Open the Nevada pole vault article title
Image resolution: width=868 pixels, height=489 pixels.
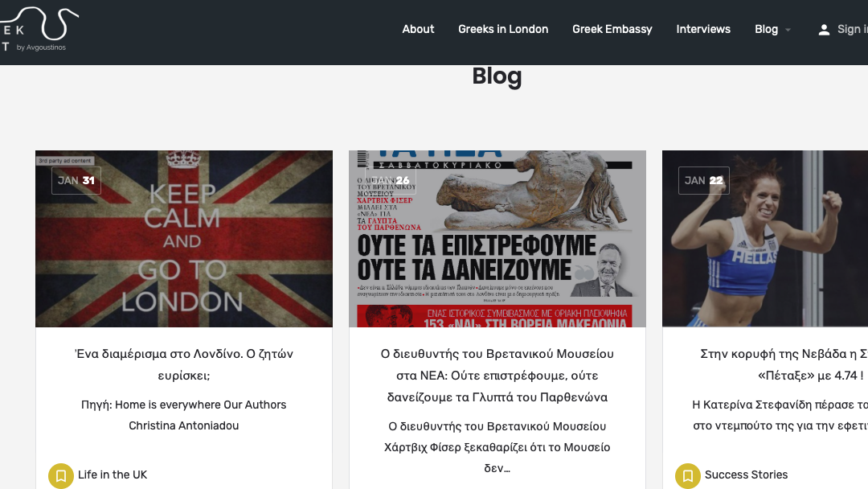[784, 364]
